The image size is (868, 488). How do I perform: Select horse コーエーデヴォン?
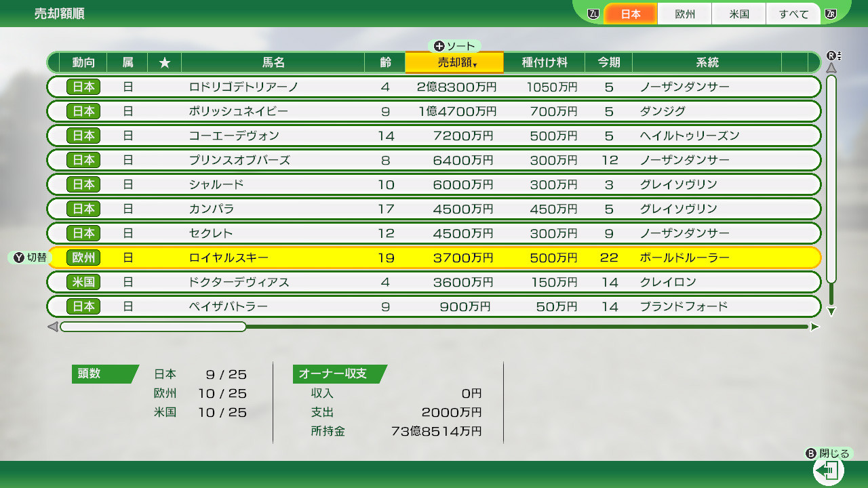click(434, 136)
